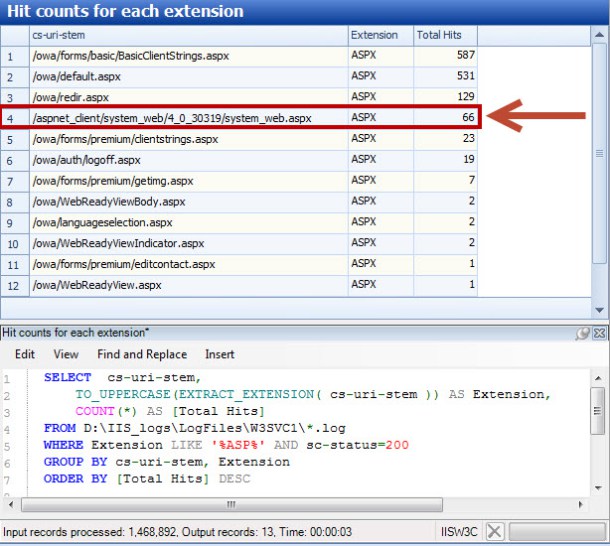The height and width of the screenshot is (546, 610).
Task: Click the pin icon on the query editor panel
Action: tap(582, 333)
